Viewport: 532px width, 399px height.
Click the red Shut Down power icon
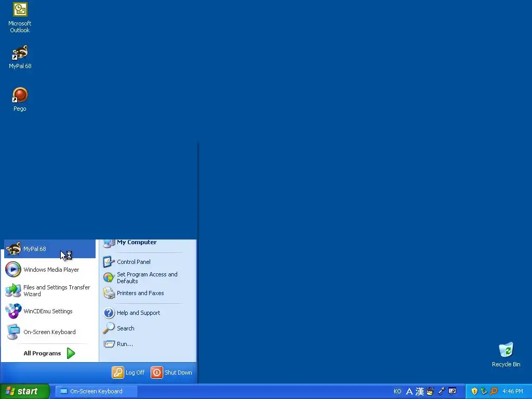pos(157,372)
